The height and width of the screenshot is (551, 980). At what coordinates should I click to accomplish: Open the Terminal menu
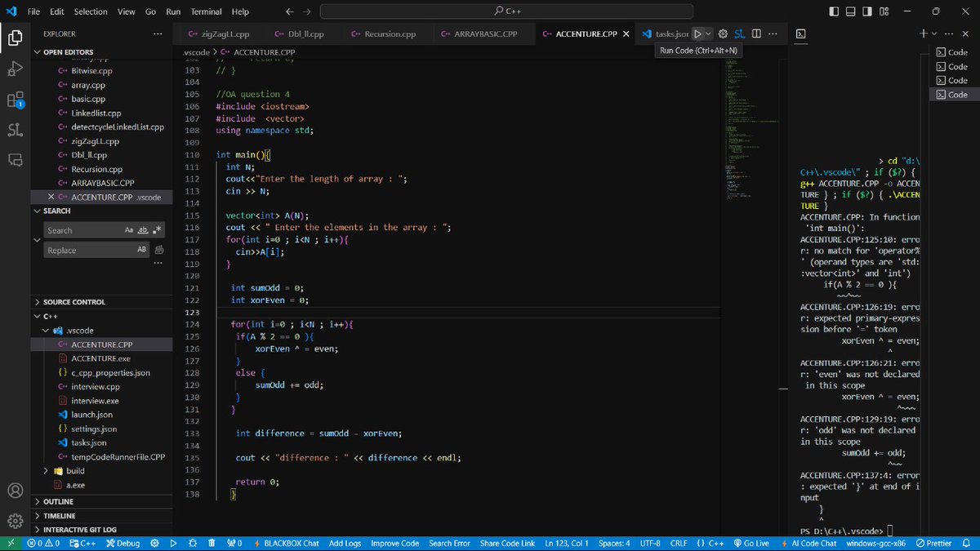206,11
